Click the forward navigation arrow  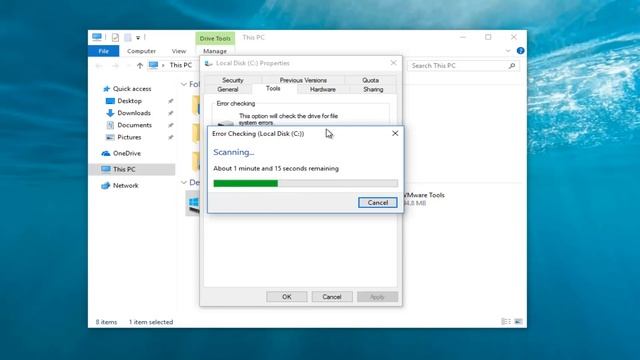pos(115,65)
